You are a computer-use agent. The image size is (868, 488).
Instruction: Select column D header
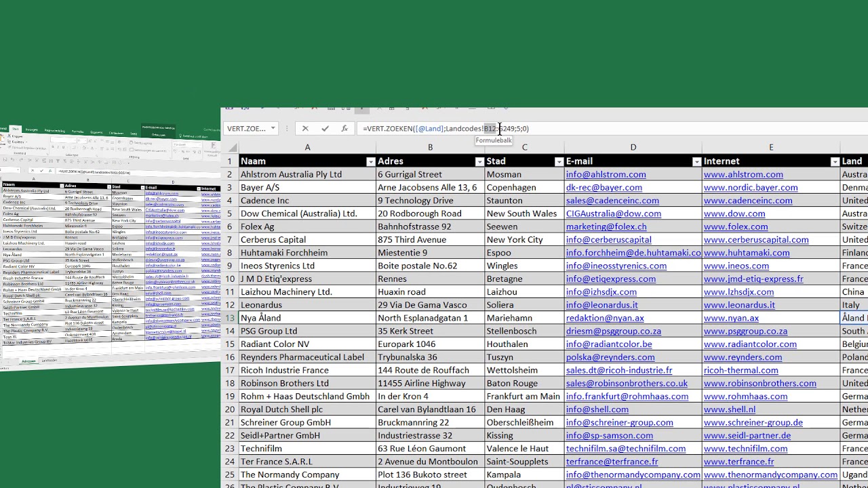click(633, 147)
